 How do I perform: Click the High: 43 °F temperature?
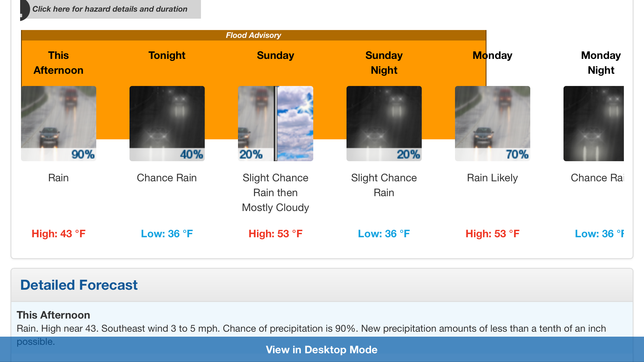click(59, 234)
